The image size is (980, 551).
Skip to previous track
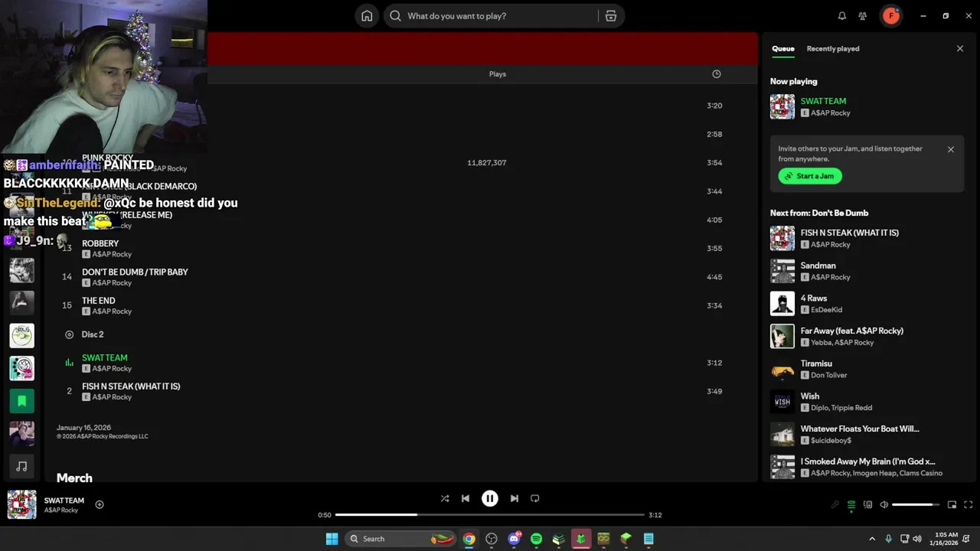[465, 498]
